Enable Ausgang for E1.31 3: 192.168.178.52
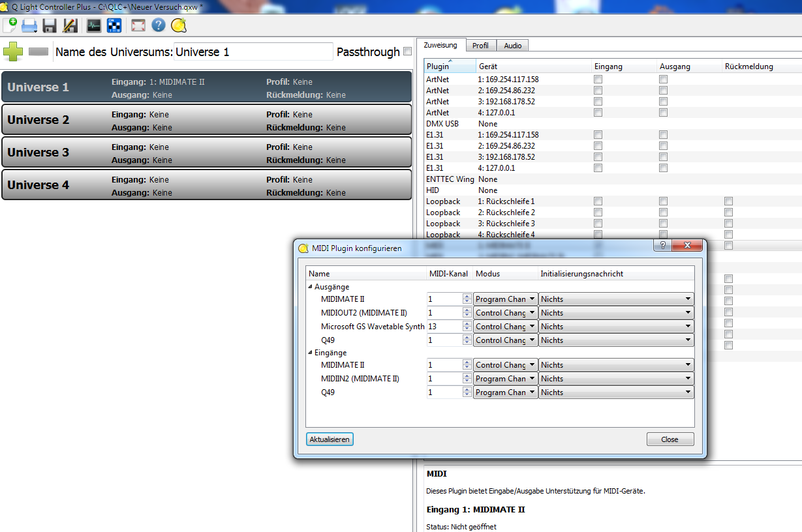Viewport: 802px width, 532px height. (663, 157)
